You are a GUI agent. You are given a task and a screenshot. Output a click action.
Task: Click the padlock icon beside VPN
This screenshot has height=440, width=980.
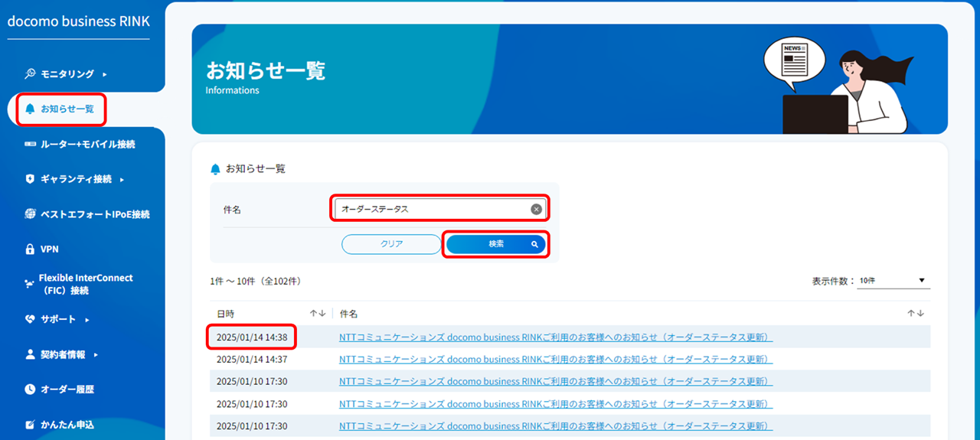point(30,249)
